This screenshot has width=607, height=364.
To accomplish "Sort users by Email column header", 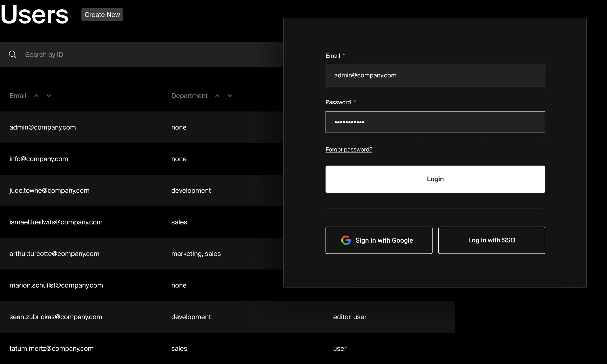I will coord(18,96).
